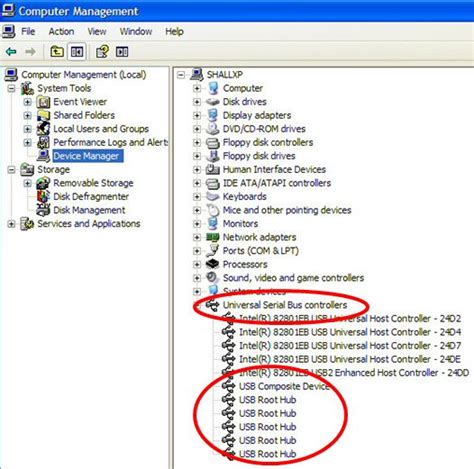Collapse the SHALLXP root node

tap(181, 75)
